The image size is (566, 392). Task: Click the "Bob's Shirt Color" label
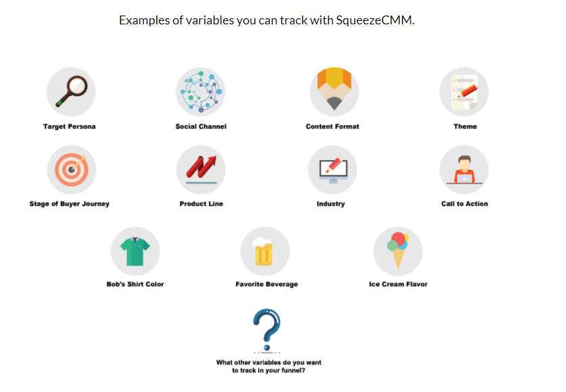135,284
